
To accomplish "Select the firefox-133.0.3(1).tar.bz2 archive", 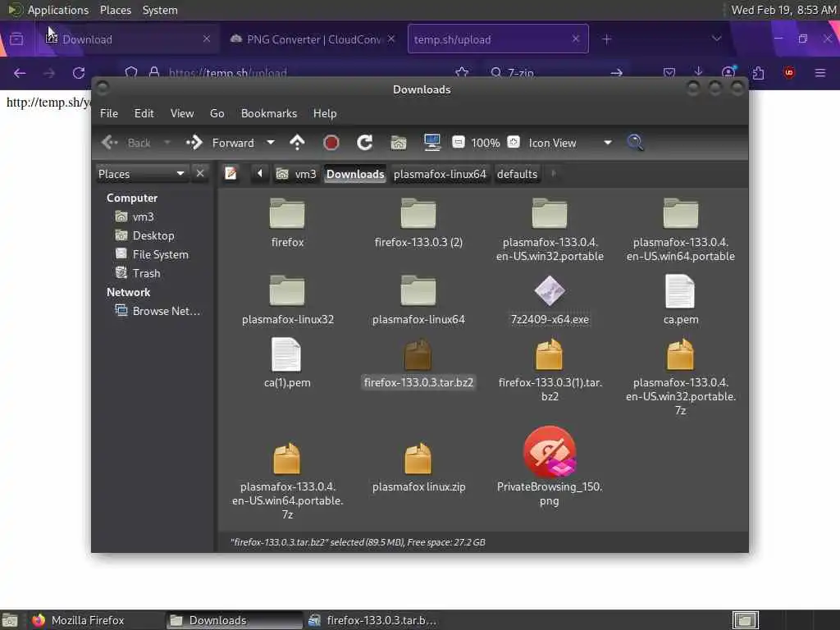I will tap(550, 370).
